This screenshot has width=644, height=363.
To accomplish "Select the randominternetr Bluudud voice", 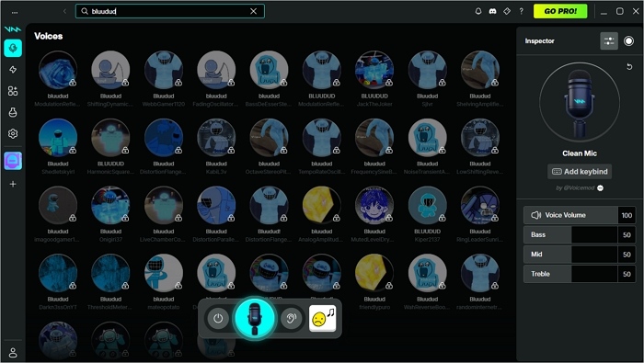I will [480, 273].
